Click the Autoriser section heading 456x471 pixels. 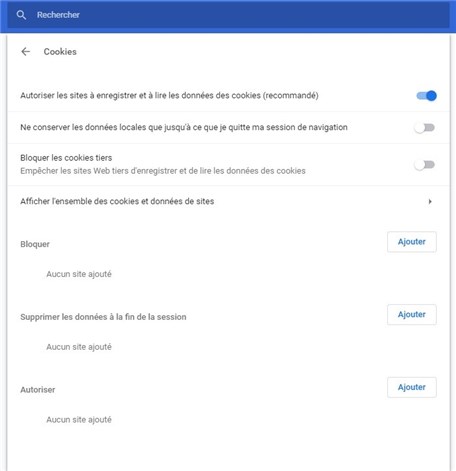[38, 390]
